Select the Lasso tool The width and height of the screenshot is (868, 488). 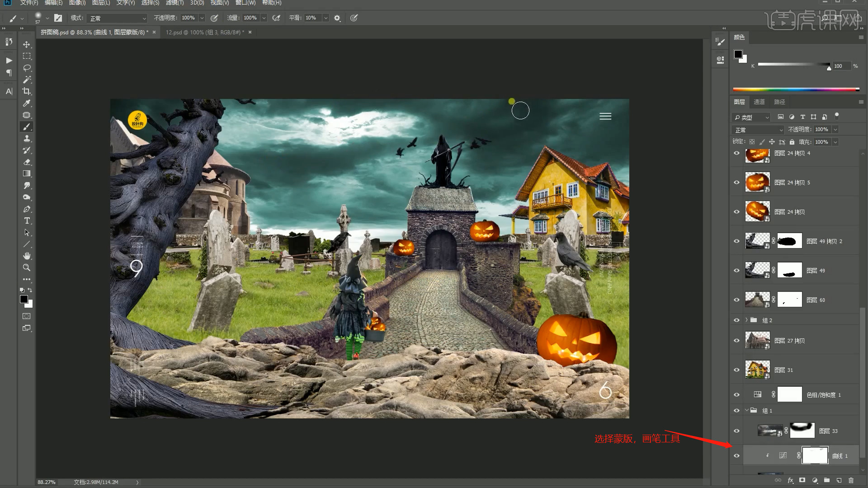click(x=27, y=68)
